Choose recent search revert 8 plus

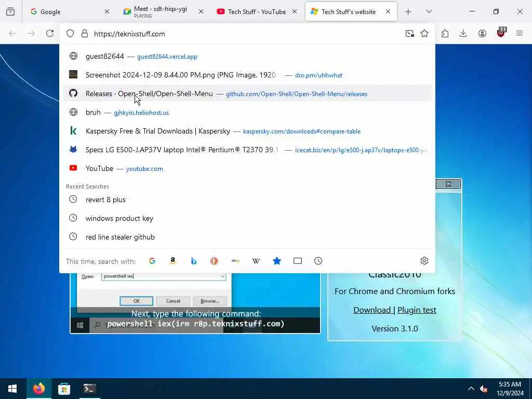tap(247, 199)
